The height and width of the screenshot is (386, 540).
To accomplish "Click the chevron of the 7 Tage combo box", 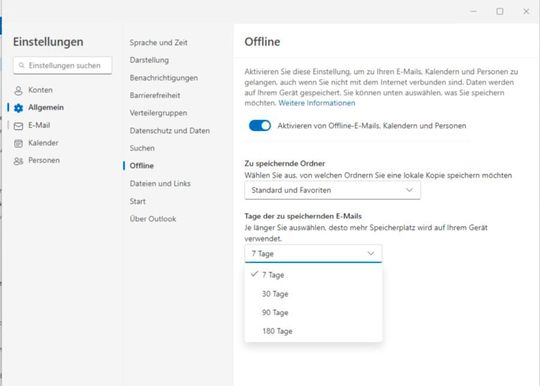I will coord(371,253).
